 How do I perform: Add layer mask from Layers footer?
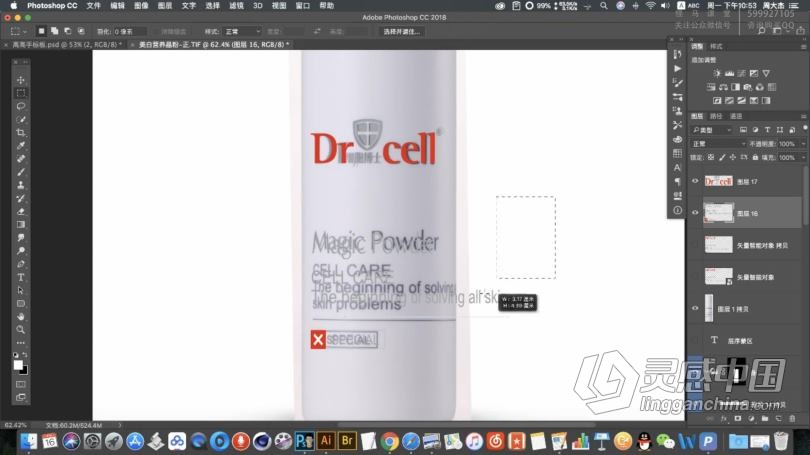tap(738, 418)
